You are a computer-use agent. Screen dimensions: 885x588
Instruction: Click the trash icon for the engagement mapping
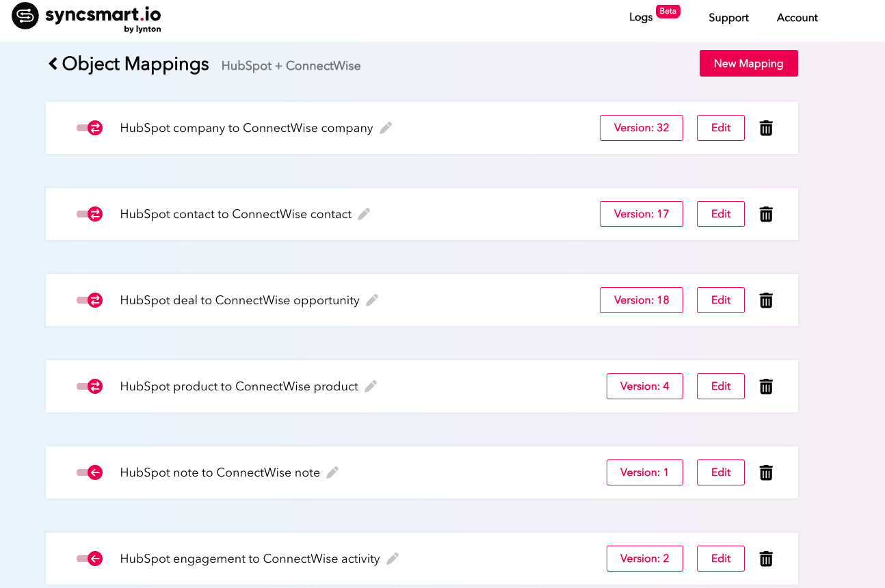click(766, 559)
